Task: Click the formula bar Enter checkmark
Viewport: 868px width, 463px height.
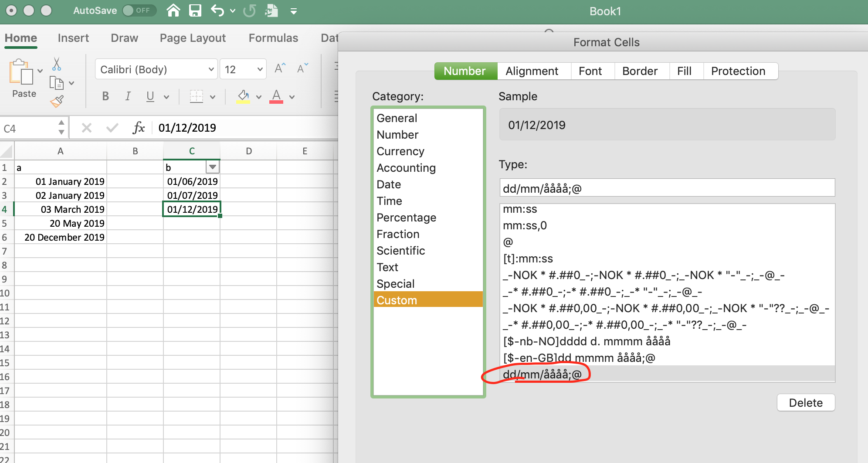Action: (112, 128)
